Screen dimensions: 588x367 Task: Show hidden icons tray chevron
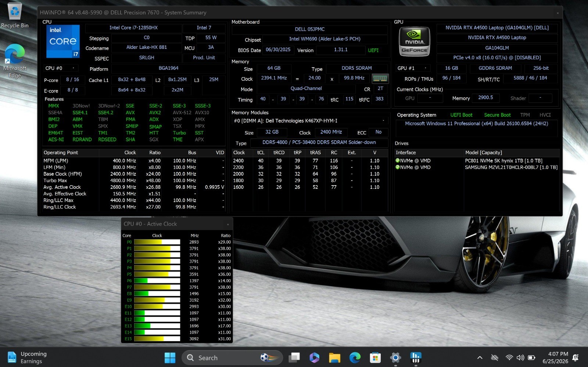(x=480, y=357)
